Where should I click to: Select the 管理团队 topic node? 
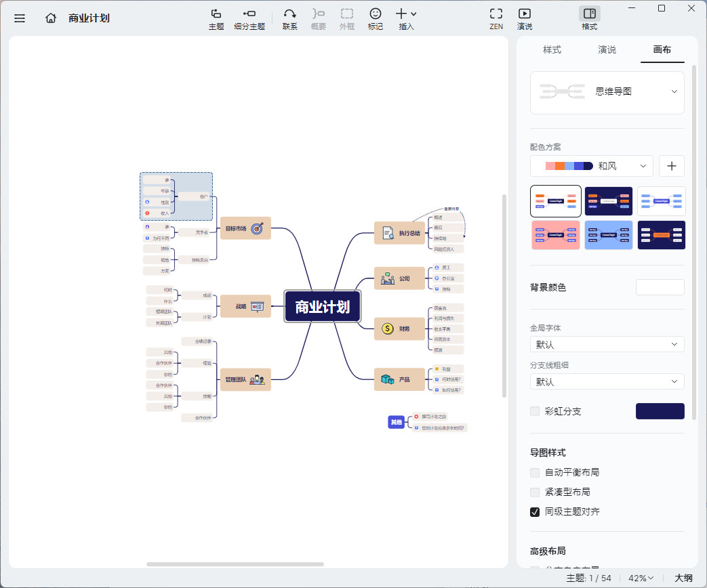pos(245,379)
